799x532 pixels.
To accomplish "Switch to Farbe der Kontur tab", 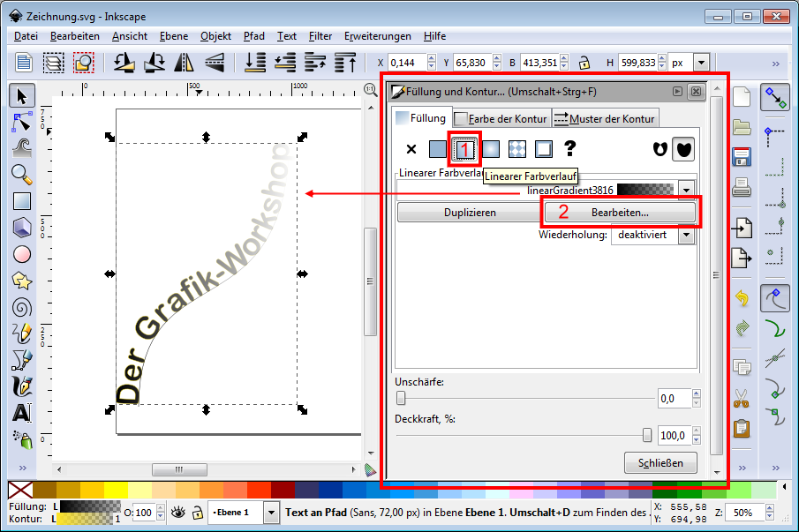I will click(x=501, y=118).
